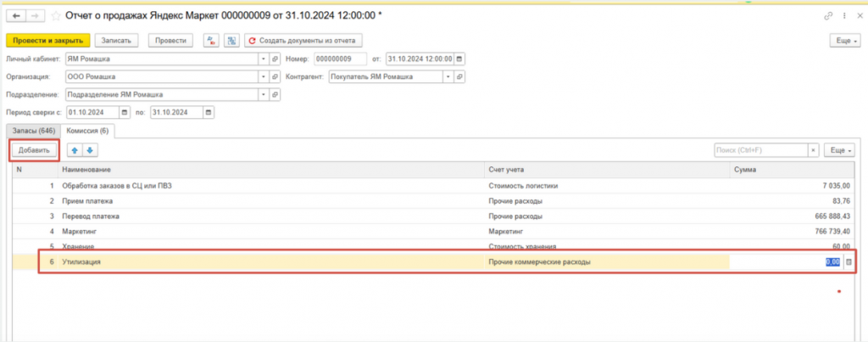
Task: Click Создать документы из отчета button
Action: click(303, 40)
